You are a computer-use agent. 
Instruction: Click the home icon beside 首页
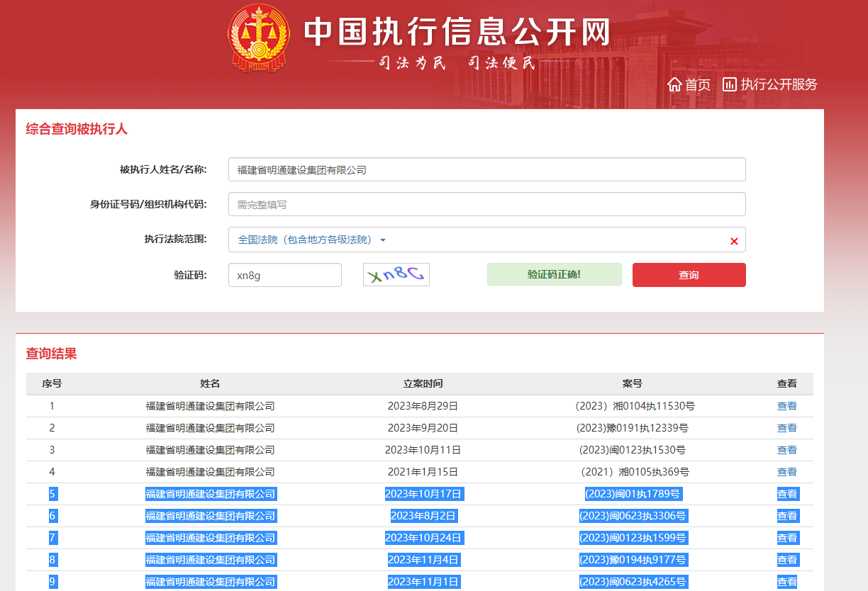[x=674, y=84]
